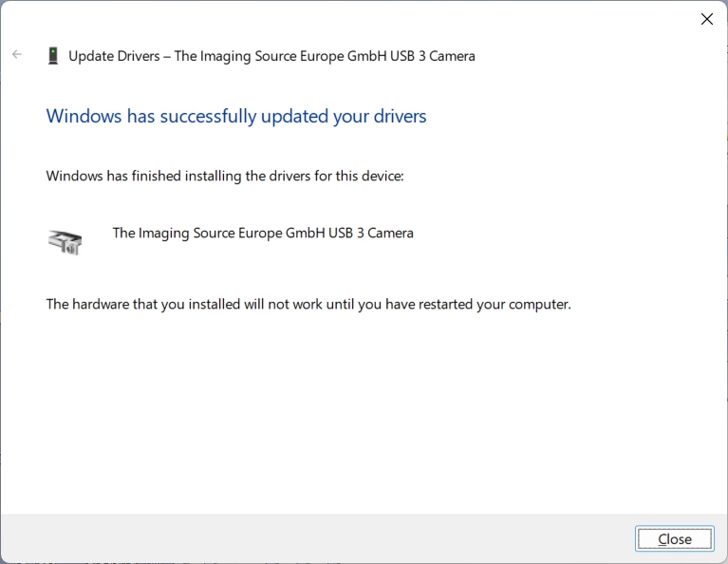The width and height of the screenshot is (728, 564).
Task: Click the Close button
Action: [674, 538]
